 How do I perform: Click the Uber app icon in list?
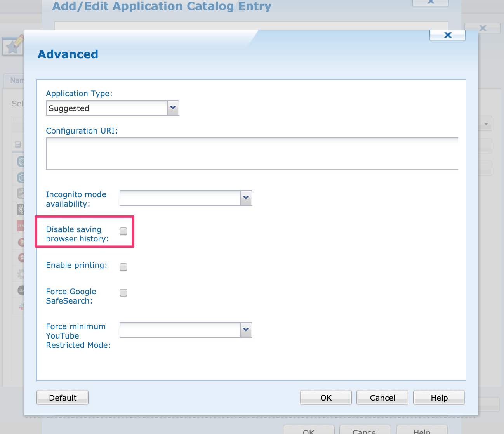point(21,290)
